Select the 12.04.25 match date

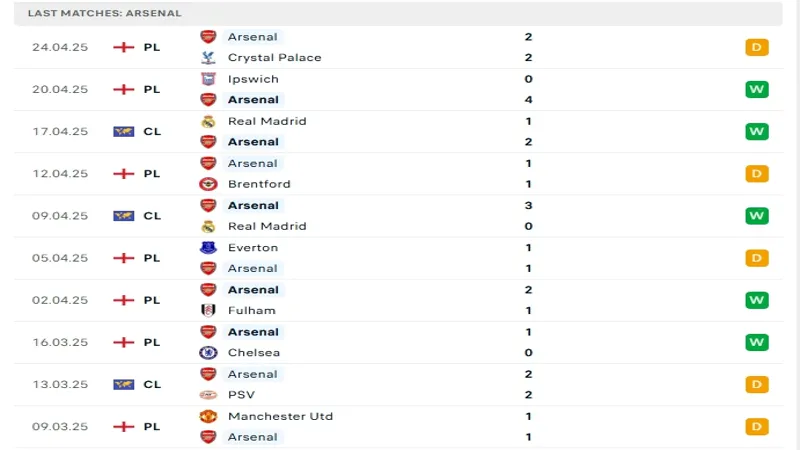pos(60,173)
